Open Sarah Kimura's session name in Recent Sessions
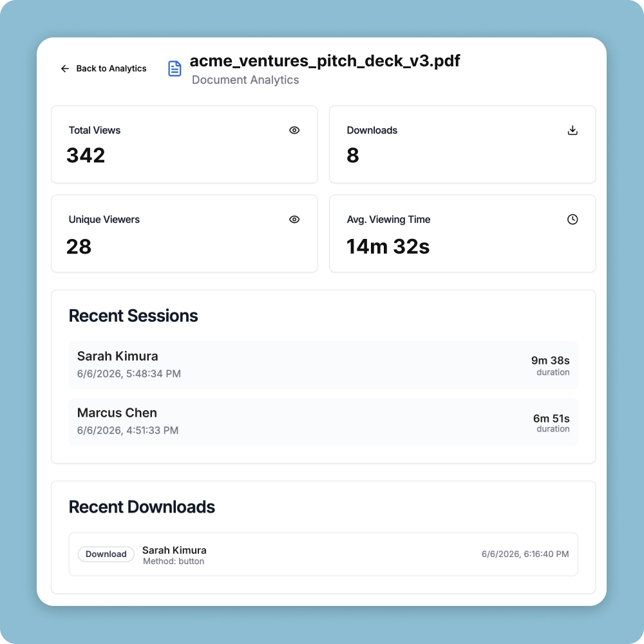 pyautogui.click(x=117, y=356)
